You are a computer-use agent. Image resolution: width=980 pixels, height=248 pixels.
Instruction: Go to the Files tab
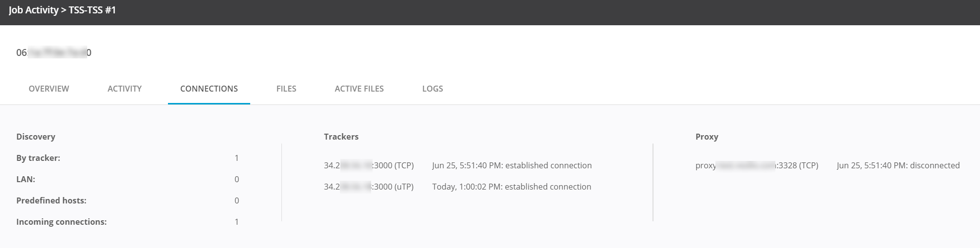[286, 89]
